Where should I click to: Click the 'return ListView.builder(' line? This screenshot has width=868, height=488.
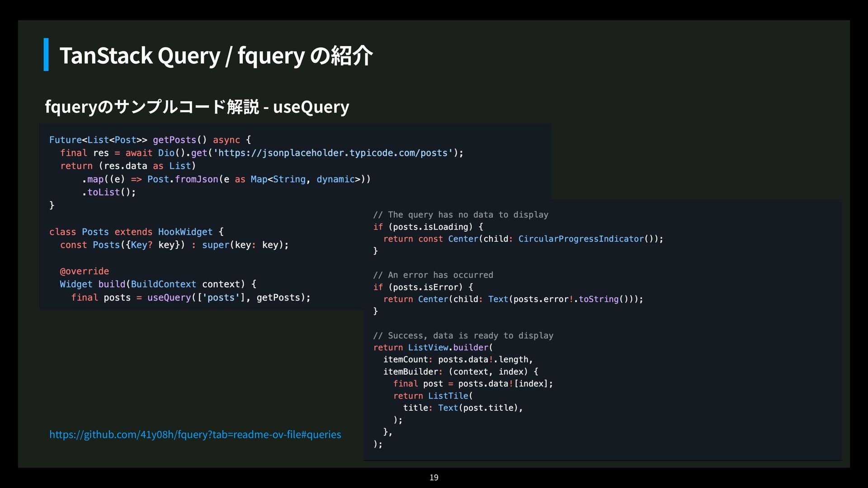coord(433,347)
